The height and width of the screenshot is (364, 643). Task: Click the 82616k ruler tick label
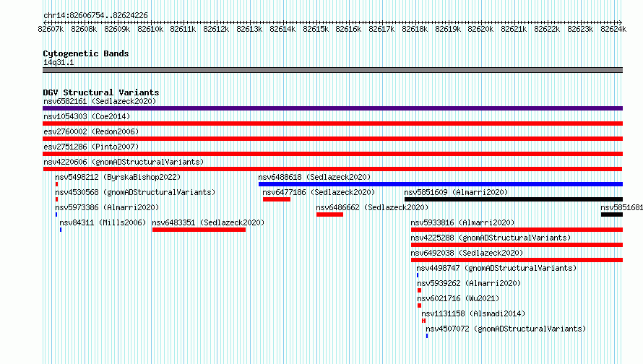348,29
